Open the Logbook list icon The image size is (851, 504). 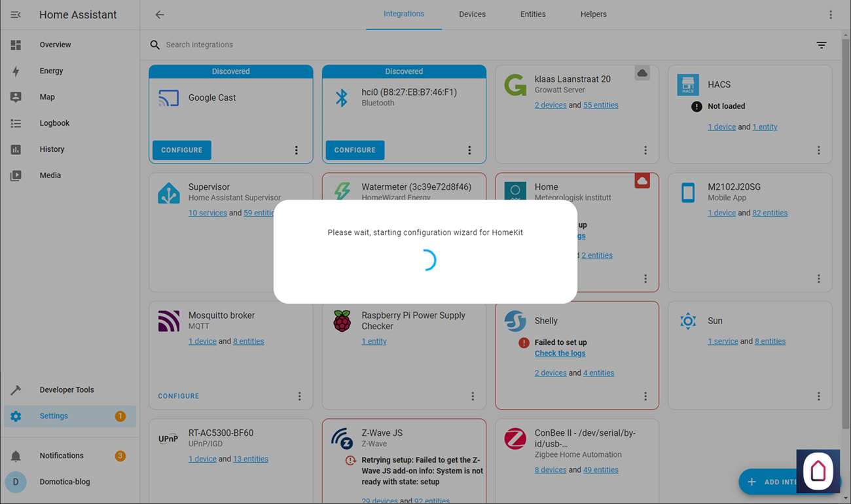16,123
